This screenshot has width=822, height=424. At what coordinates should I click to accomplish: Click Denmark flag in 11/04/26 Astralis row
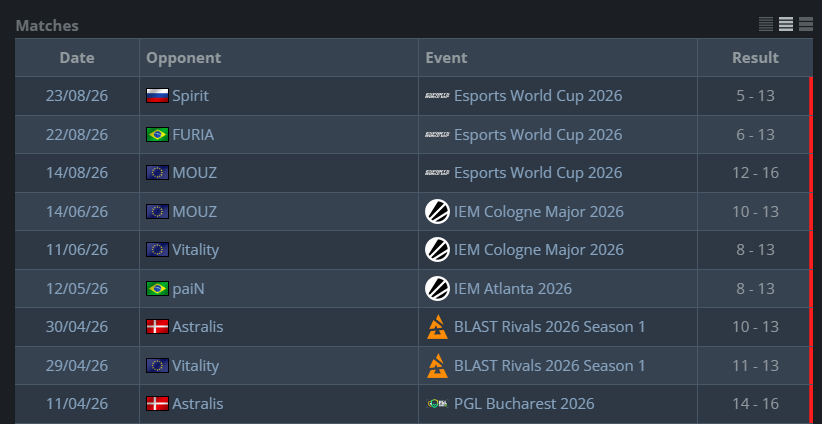(157, 404)
